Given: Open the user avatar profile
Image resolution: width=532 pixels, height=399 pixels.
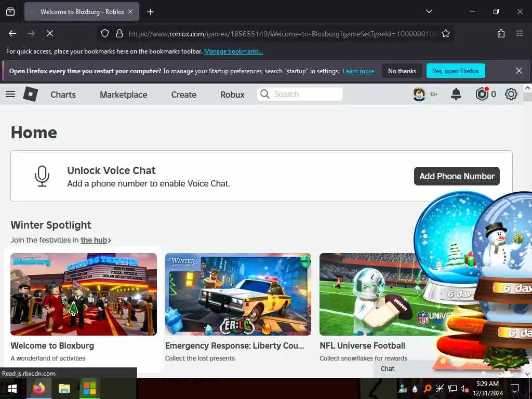Looking at the screenshot, I should click(419, 94).
